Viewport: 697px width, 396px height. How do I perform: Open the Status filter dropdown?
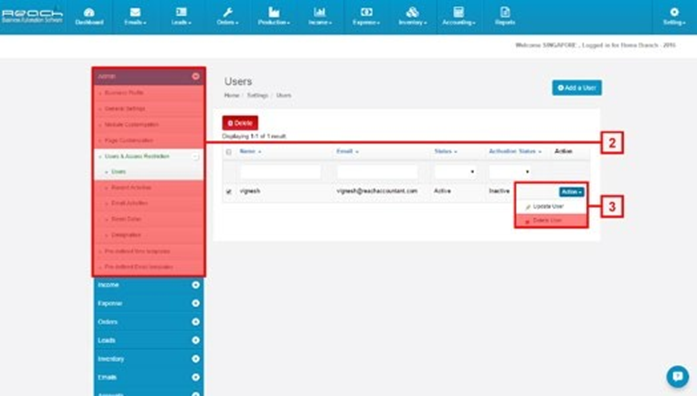click(x=455, y=172)
